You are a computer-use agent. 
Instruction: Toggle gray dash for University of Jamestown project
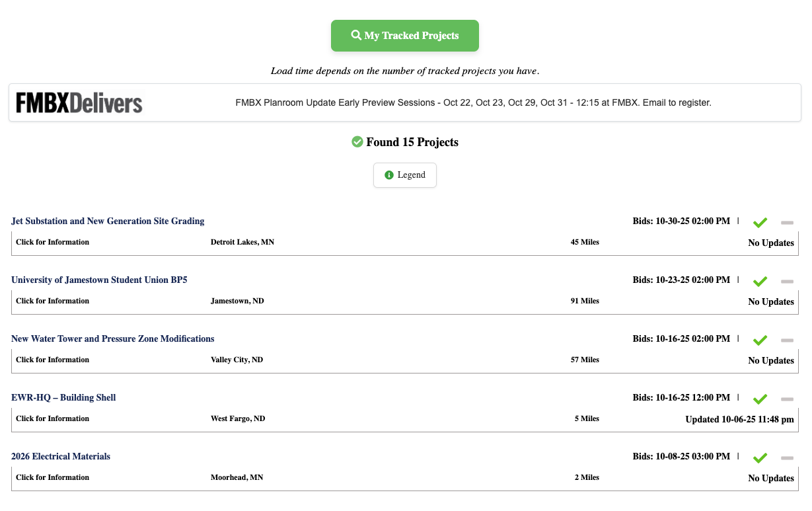(787, 282)
